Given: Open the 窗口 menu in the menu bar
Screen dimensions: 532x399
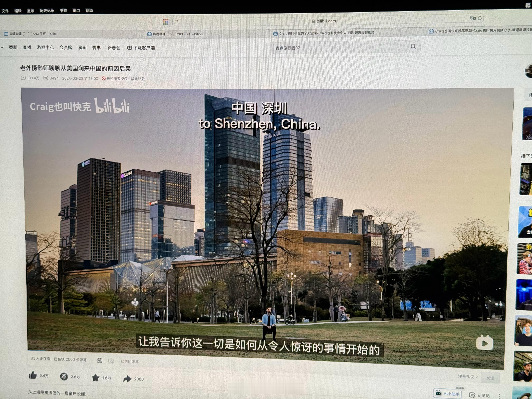Looking at the screenshot, I should pyautogui.click(x=76, y=11).
